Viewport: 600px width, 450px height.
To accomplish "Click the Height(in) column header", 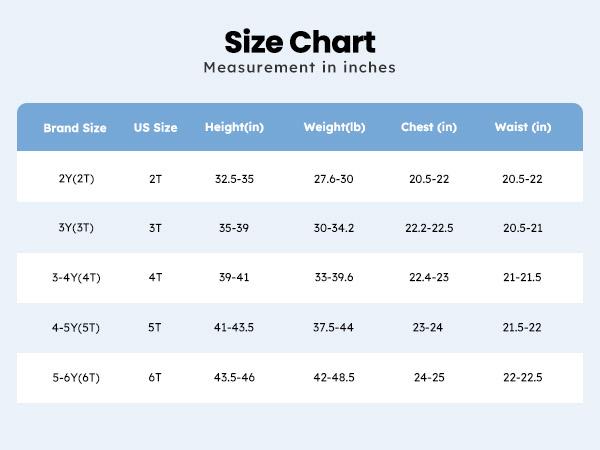I will click(234, 128).
